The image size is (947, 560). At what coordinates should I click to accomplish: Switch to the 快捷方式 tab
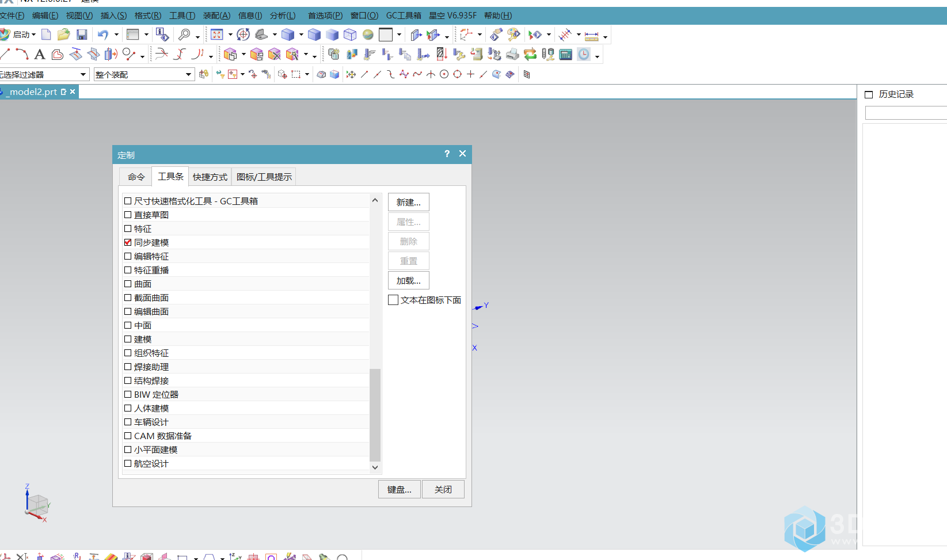[x=210, y=177]
